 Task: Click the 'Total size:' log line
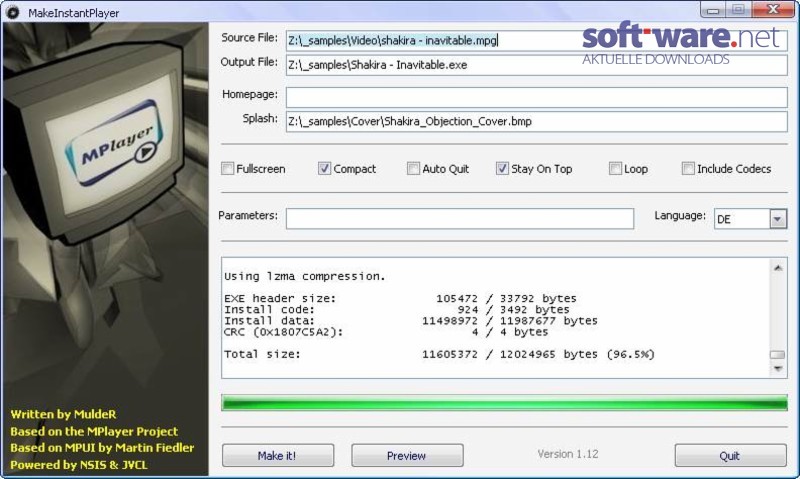pos(439,354)
